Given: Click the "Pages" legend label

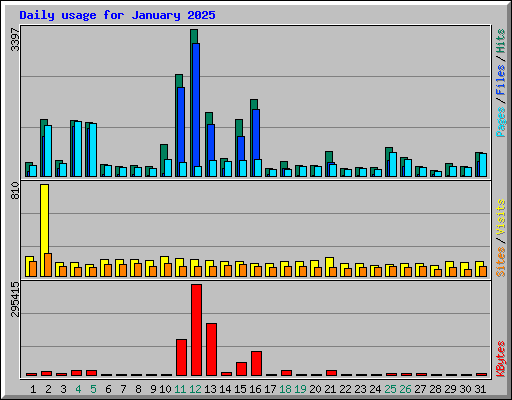Looking at the screenshot, I should tap(501, 122).
